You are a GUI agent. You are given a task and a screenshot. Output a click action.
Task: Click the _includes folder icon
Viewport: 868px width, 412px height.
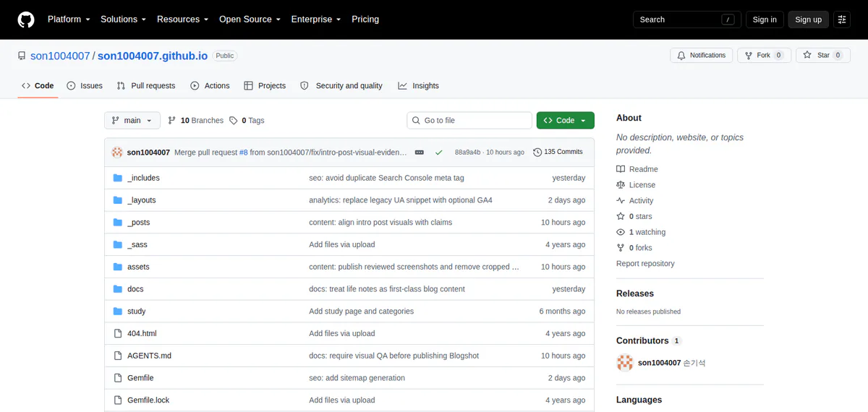click(118, 178)
